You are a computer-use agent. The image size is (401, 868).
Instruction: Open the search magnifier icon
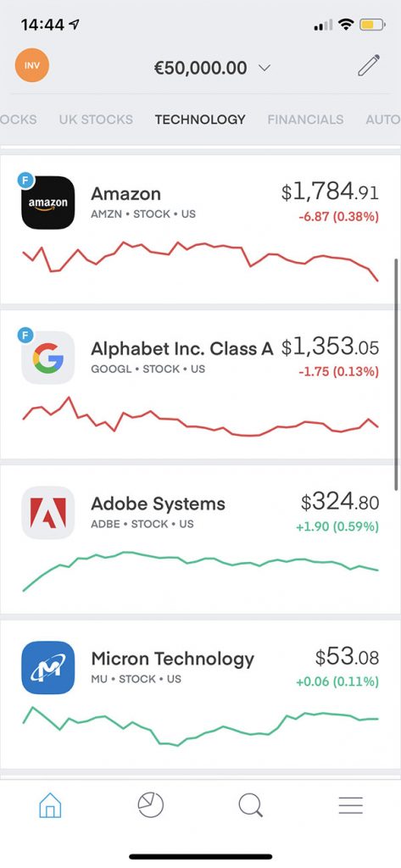pos(250,805)
